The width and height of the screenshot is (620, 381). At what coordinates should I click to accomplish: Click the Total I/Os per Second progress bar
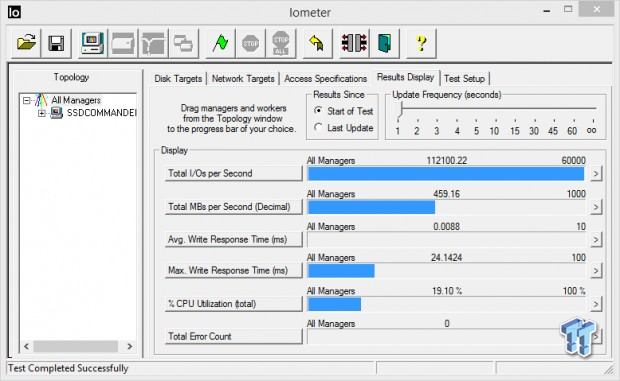446,174
